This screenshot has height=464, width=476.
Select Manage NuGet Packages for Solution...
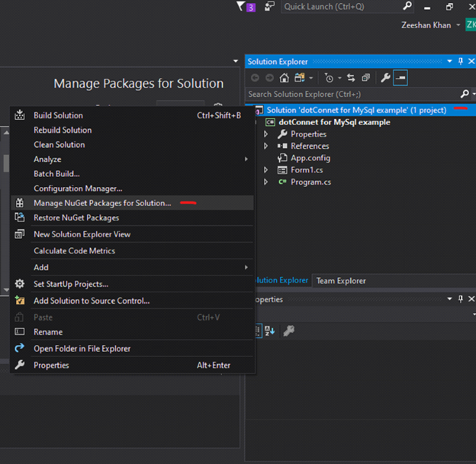pos(133,203)
